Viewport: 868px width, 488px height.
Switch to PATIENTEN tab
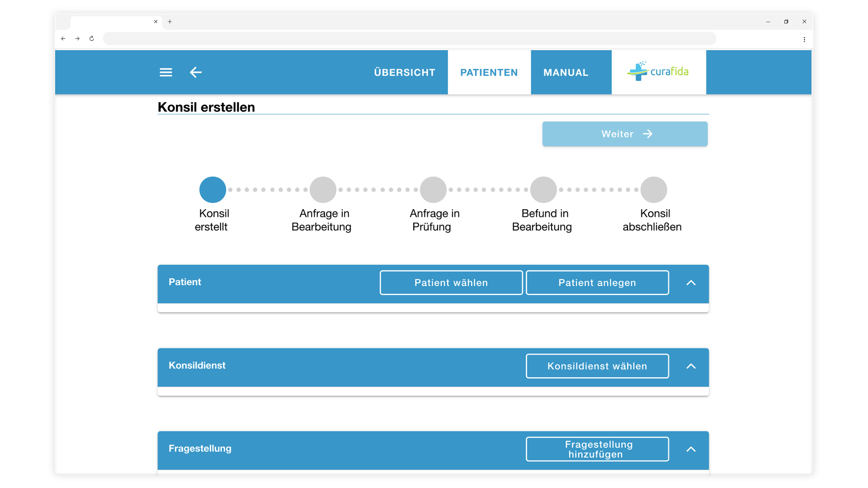pyautogui.click(x=489, y=72)
